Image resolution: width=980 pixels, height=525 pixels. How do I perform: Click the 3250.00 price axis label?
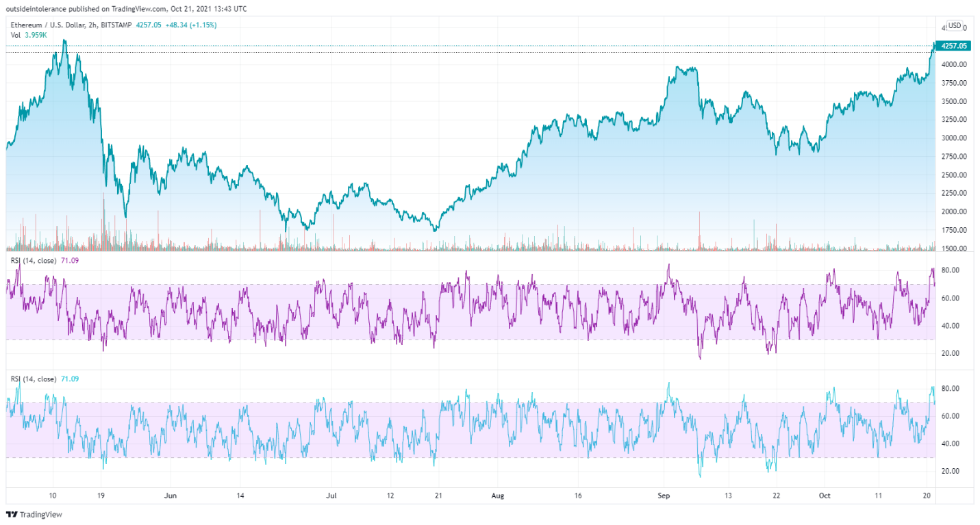pyautogui.click(x=954, y=119)
